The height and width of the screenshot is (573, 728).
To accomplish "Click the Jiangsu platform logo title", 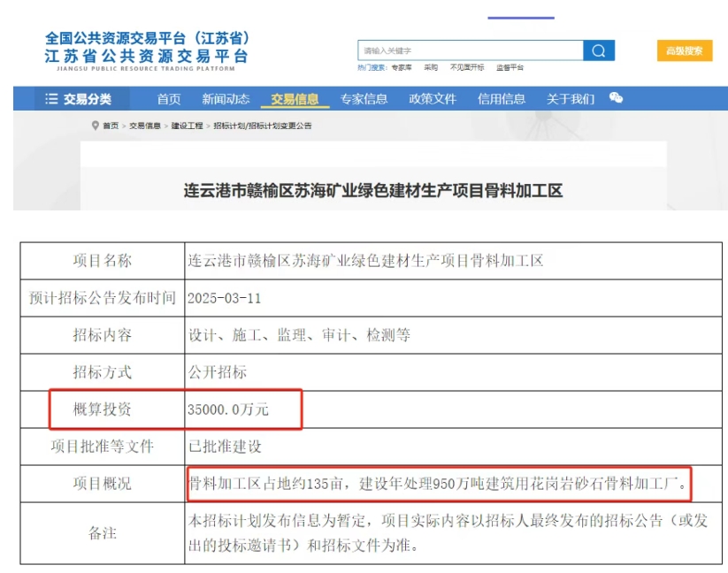I will click(x=147, y=50).
